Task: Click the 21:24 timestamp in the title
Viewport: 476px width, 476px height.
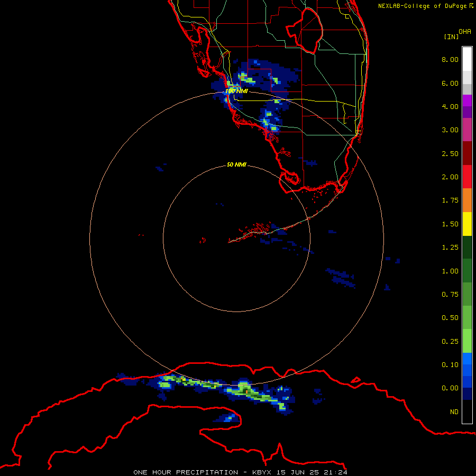Action: (x=335, y=472)
